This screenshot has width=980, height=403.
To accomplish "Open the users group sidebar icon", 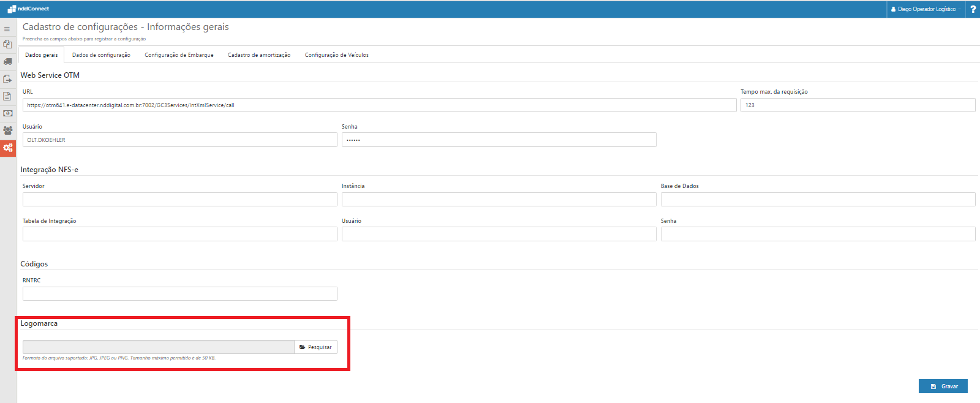I will [7, 130].
